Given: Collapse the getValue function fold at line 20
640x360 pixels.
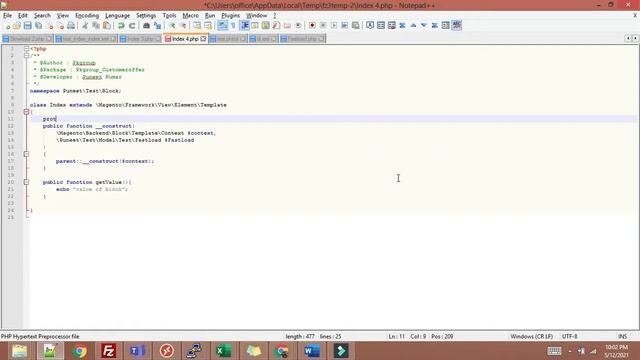Looking at the screenshot, I should tap(26, 182).
